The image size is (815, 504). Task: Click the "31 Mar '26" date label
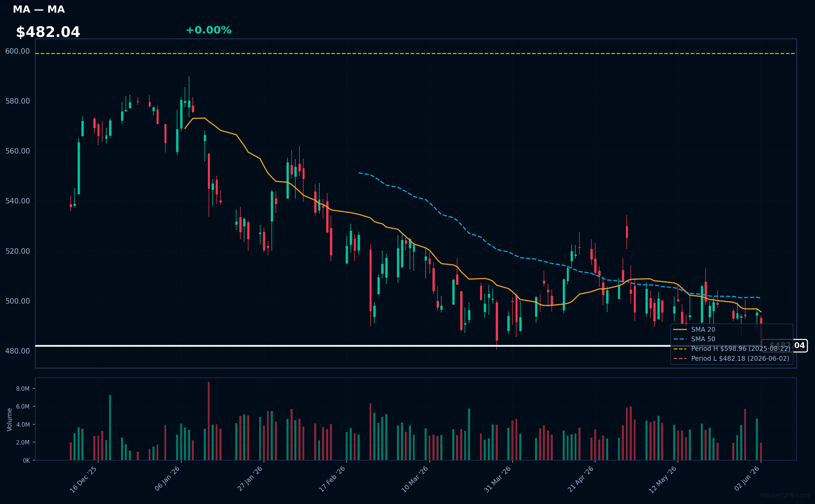pos(497,479)
